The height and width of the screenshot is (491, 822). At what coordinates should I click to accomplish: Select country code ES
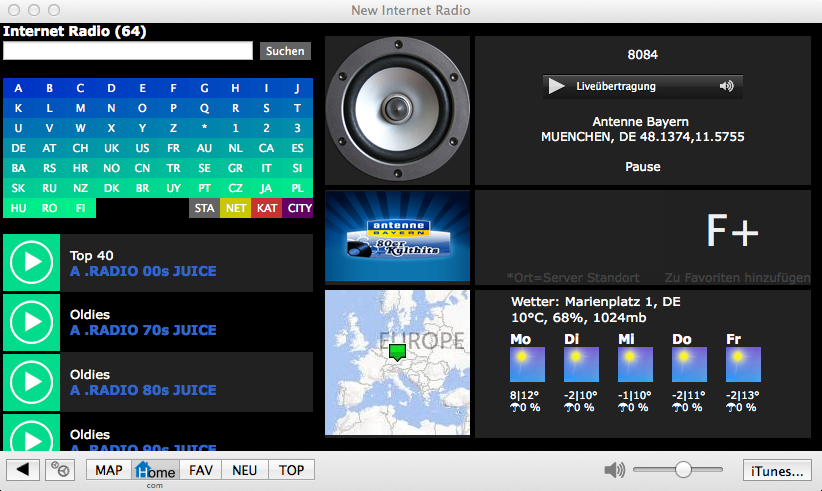[297, 148]
